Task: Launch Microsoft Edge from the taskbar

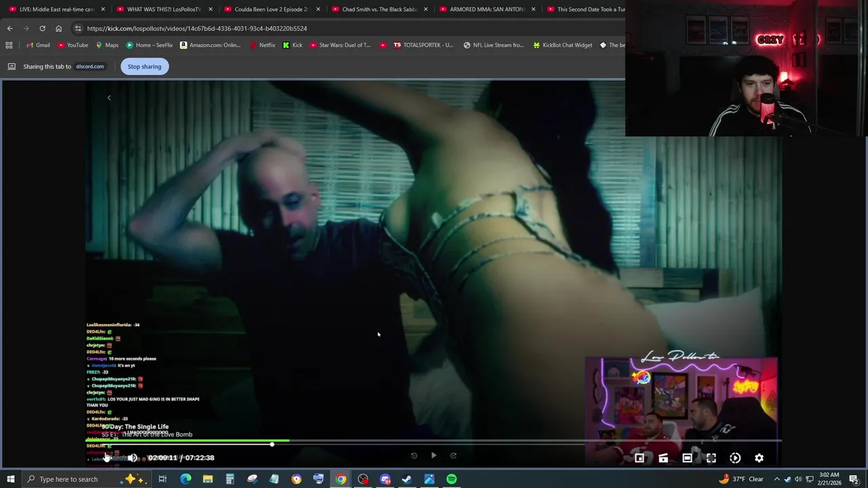Action: click(185, 479)
